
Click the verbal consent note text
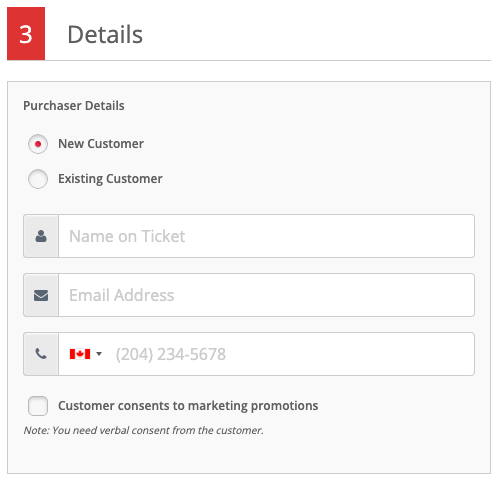[143, 430]
